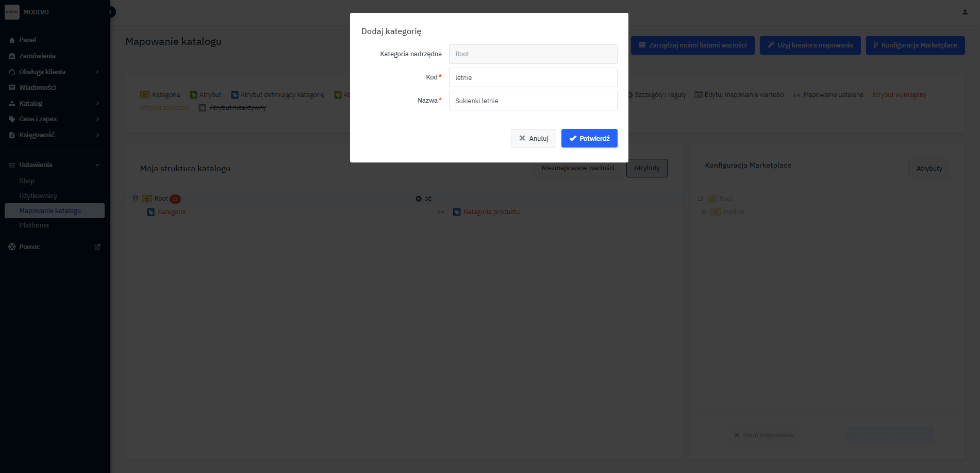This screenshot has height=473, width=980.
Task: Click the Pomoc external link icon
Action: [97, 247]
